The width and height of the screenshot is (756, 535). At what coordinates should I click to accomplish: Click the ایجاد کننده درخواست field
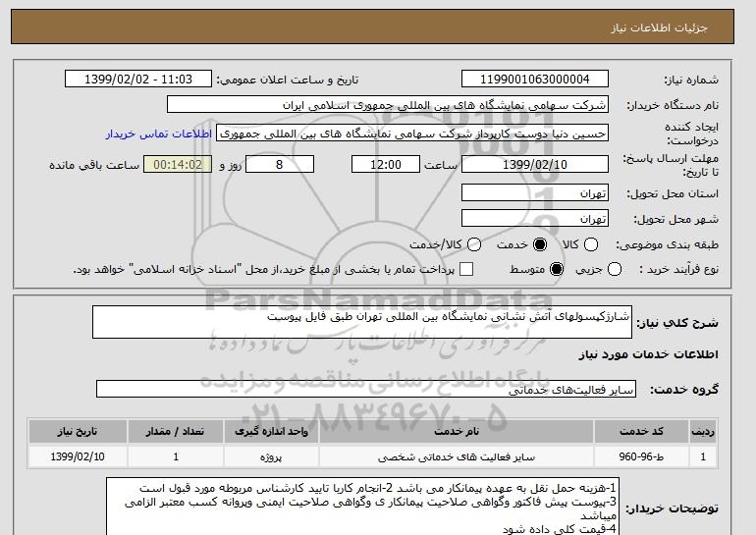coord(412,134)
